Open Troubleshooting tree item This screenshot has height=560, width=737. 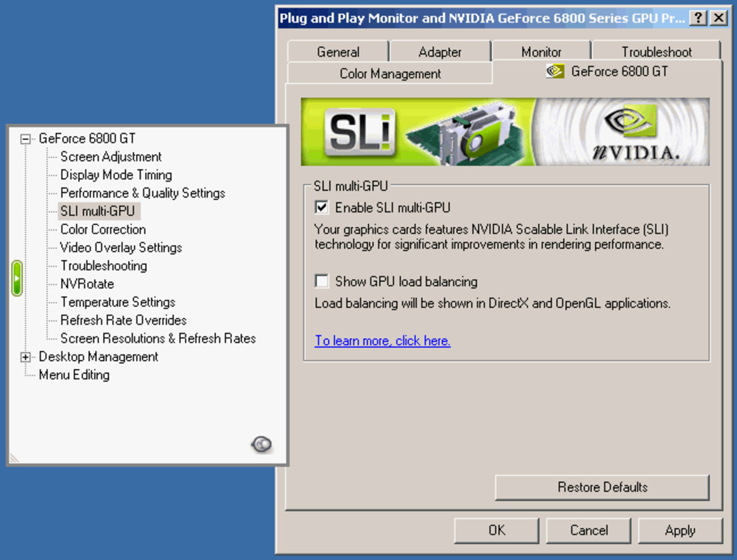click(104, 265)
